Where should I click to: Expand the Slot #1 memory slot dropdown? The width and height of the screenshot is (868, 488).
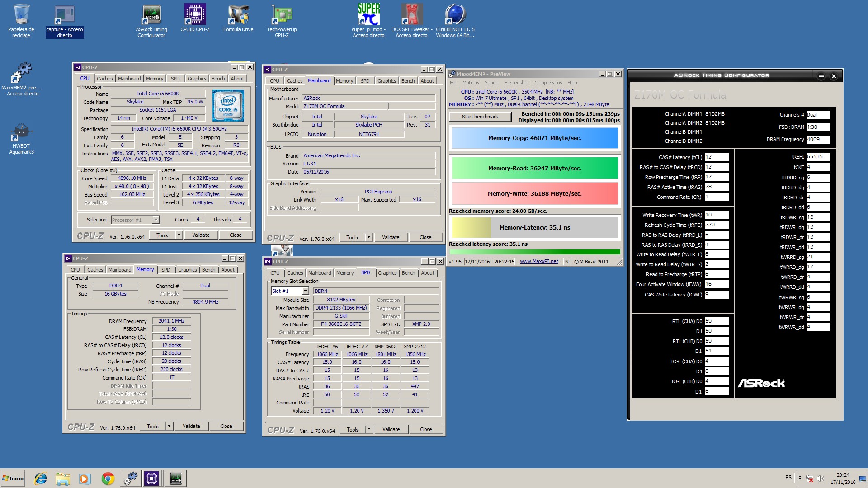[306, 291]
